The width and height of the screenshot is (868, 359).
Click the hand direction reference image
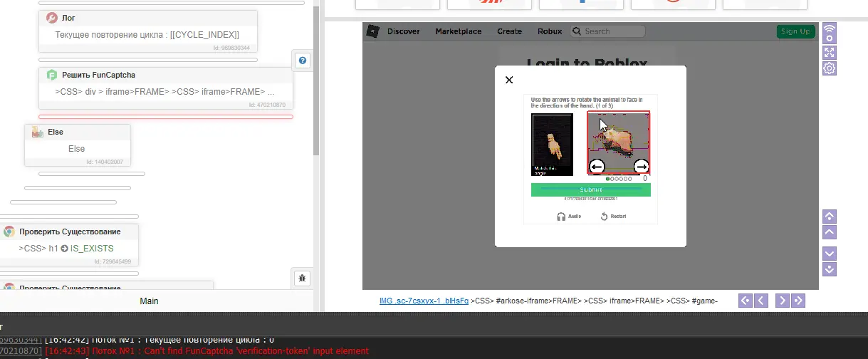coord(553,144)
